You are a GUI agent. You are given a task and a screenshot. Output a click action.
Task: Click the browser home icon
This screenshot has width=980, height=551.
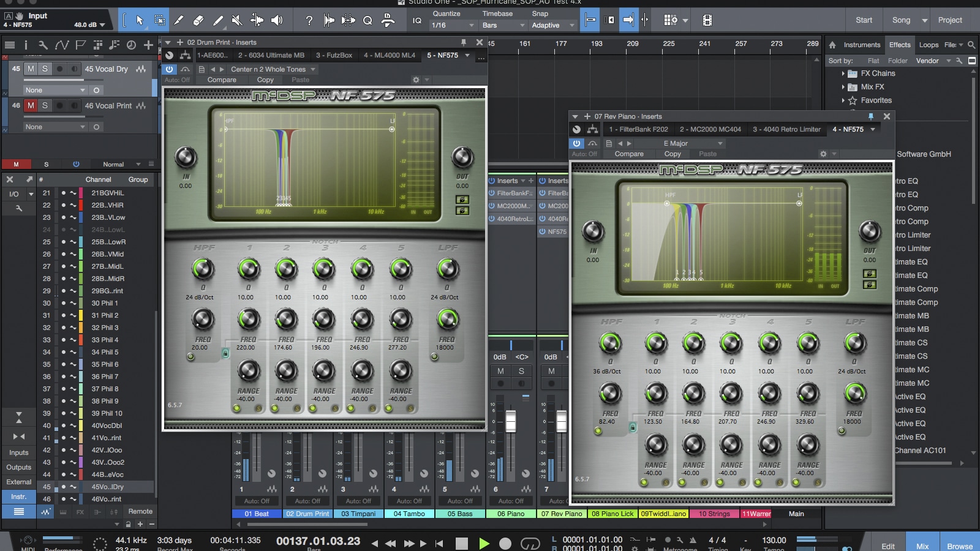(832, 45)
